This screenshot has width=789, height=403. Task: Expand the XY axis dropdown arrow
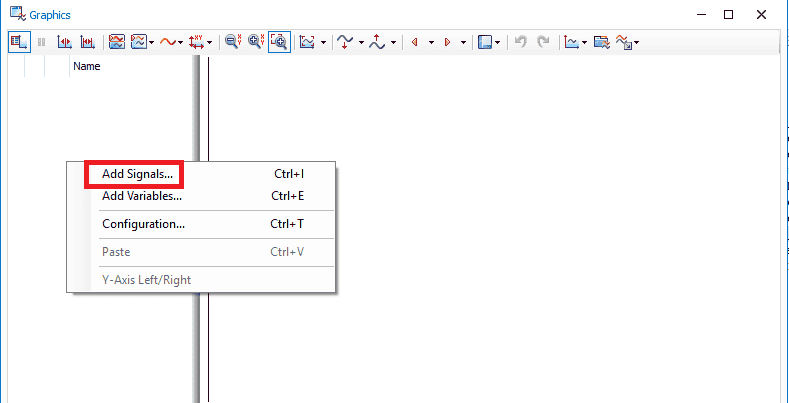[210, 43]
